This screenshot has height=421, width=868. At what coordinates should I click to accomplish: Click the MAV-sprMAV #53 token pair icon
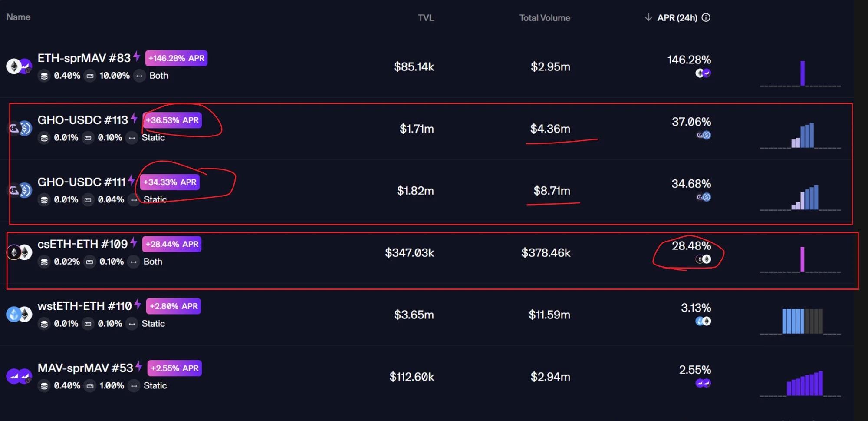pyautogui.click(x=20, y=376)
